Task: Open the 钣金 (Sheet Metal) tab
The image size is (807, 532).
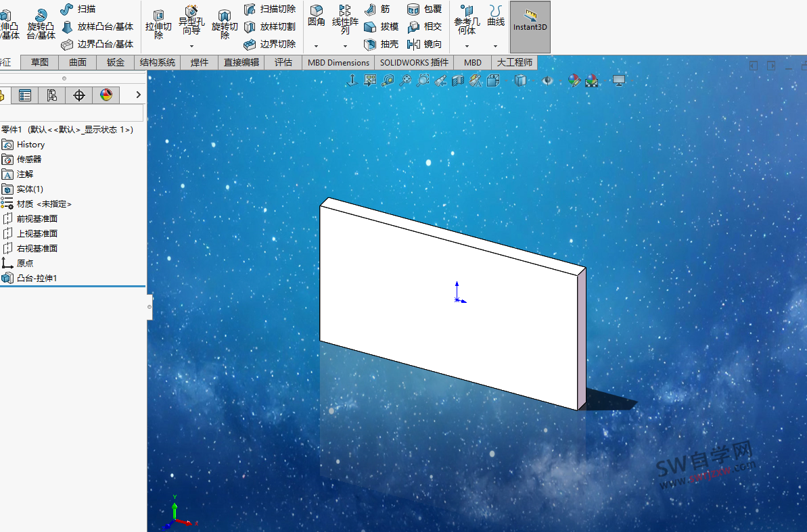Action: point(114,62)
